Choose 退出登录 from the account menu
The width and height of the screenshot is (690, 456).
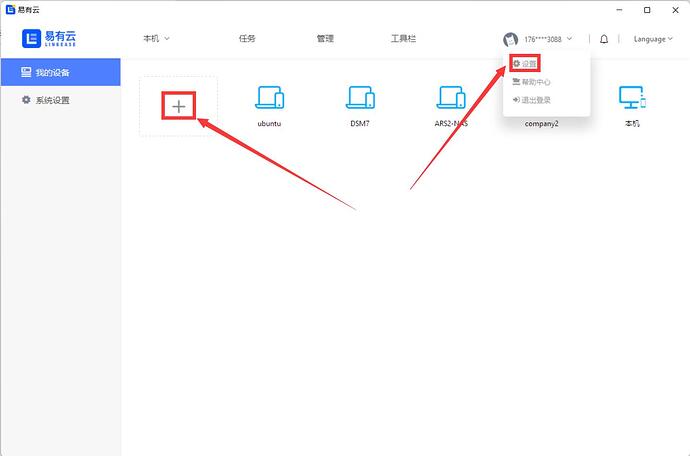click(x=532, y=100)
